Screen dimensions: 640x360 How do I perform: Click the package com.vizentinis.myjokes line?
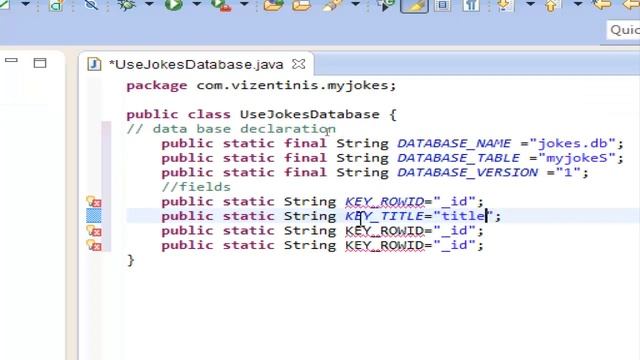tap(261, 86)
